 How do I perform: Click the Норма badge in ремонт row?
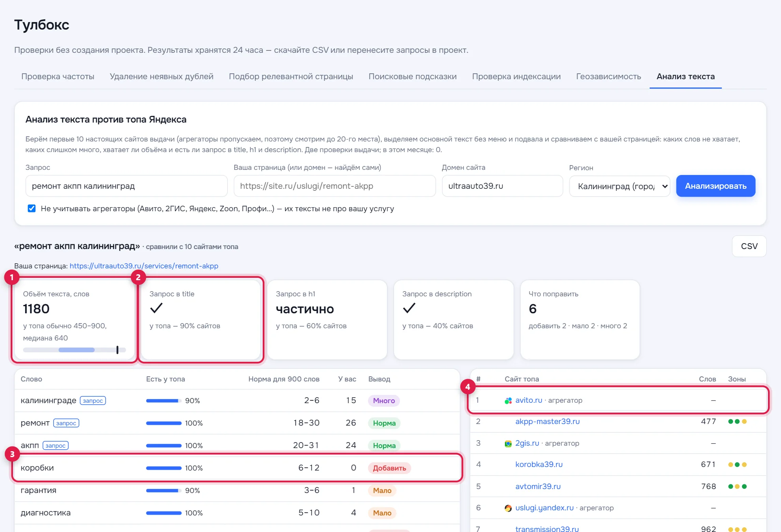(x=384, y=423)
